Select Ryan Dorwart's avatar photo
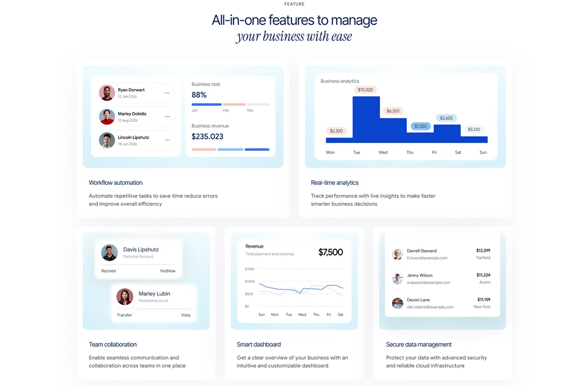The width and height of the screenshot is (588, 386). coord(107,93)
